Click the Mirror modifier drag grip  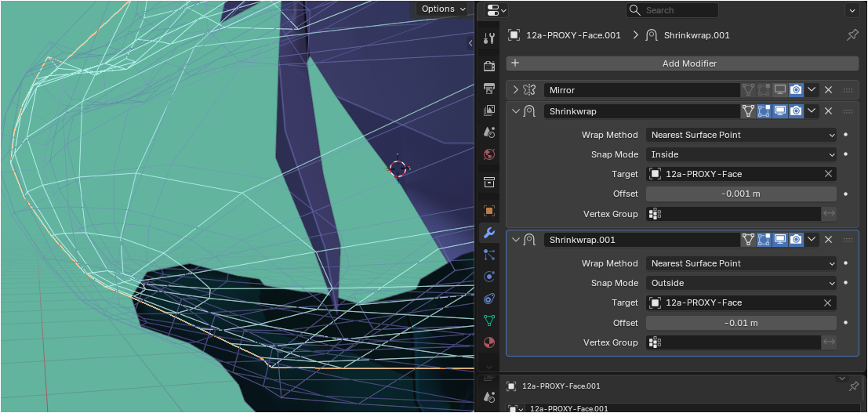click(x=848, y=89)
